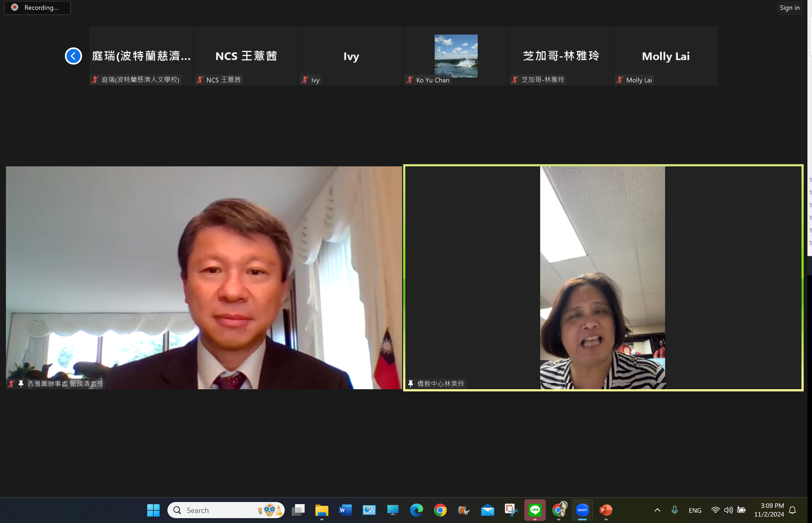812x523 pixels.
Task: Open the volume control in tray
Action: (728, 510)
